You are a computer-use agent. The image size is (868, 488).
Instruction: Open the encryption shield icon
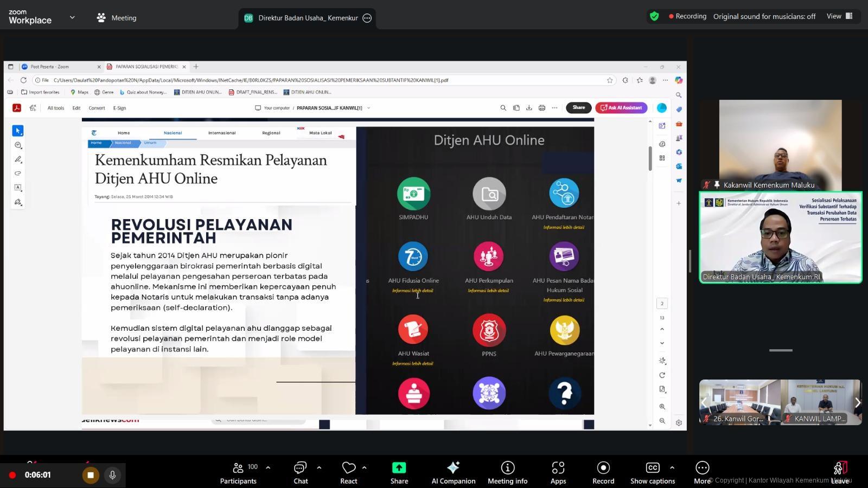pyautogui.click(x=654, y=16)
